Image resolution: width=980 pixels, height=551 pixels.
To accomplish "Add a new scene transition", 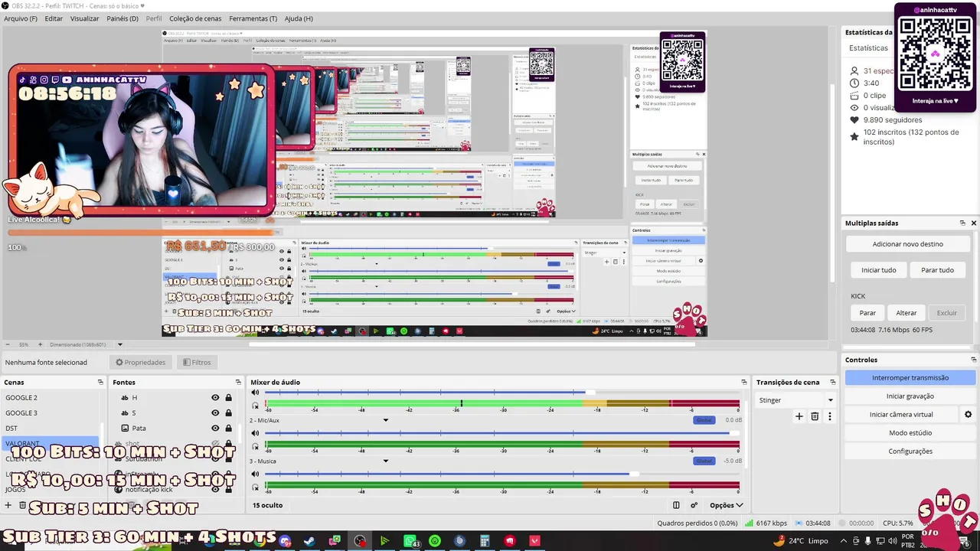I will [x=799, y=416].
